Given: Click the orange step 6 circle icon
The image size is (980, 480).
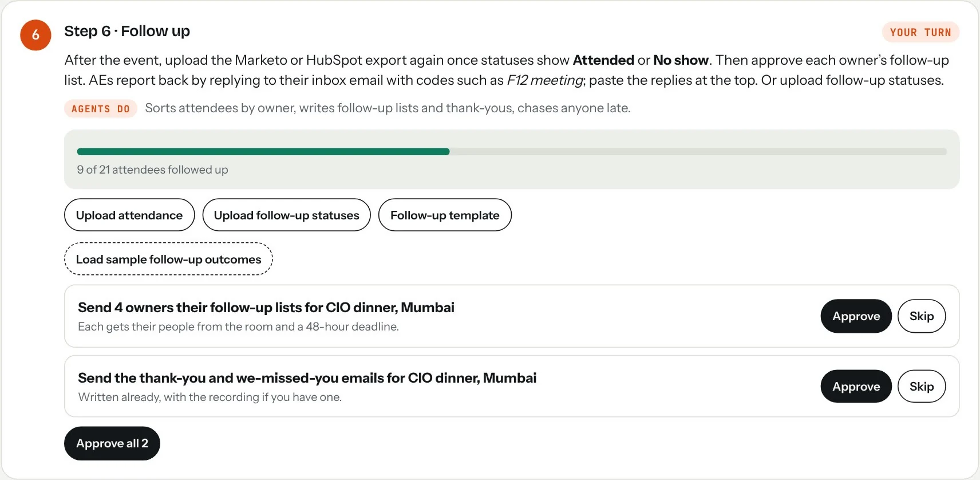Looking at the screenshot, I should point(35,35).
